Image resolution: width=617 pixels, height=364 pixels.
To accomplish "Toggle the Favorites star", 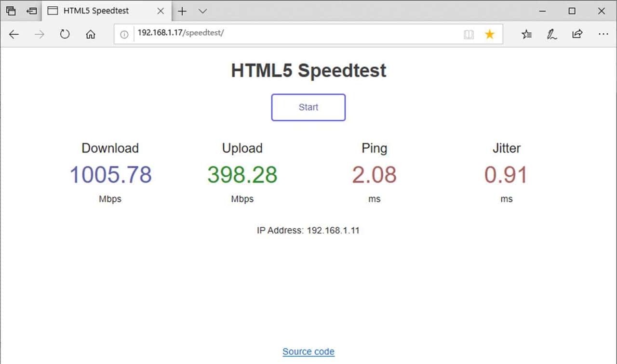I will [490, 34].
